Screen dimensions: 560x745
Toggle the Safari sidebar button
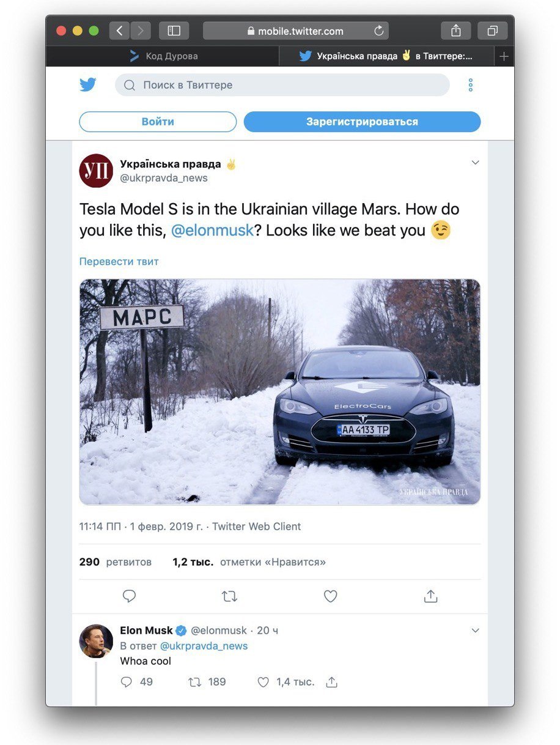174,31
